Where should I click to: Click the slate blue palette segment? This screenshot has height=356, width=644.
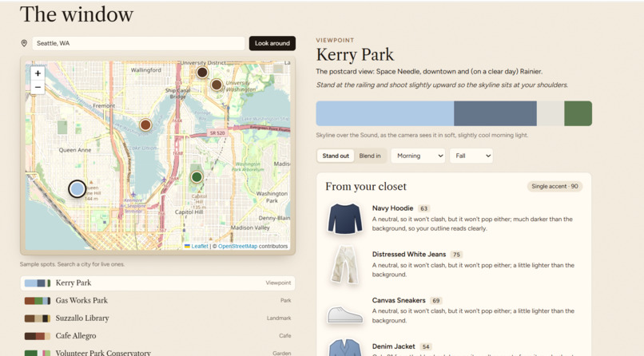495,113
